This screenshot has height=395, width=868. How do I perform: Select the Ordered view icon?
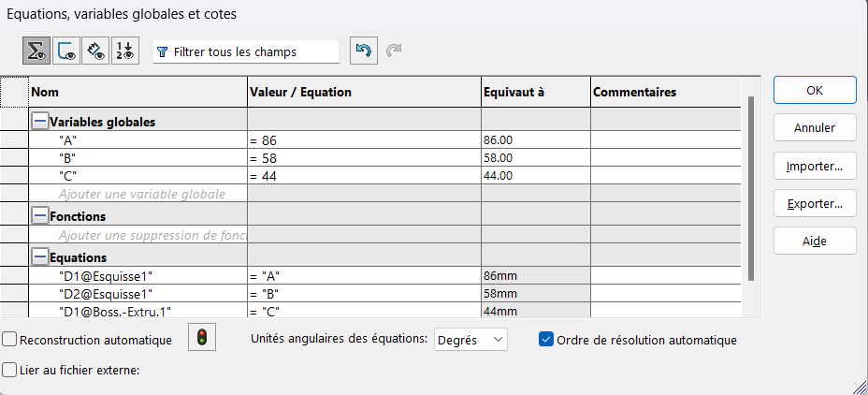(x=124, y=51)
